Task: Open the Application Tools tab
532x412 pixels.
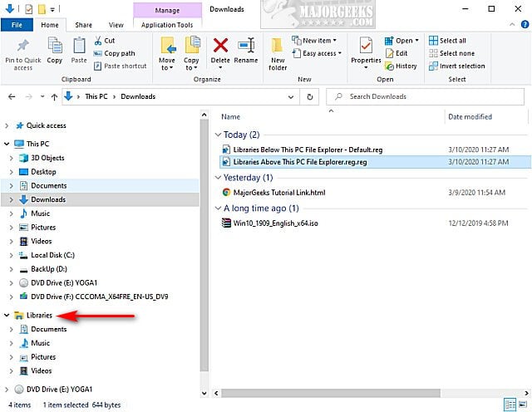Action: (167, 25)
